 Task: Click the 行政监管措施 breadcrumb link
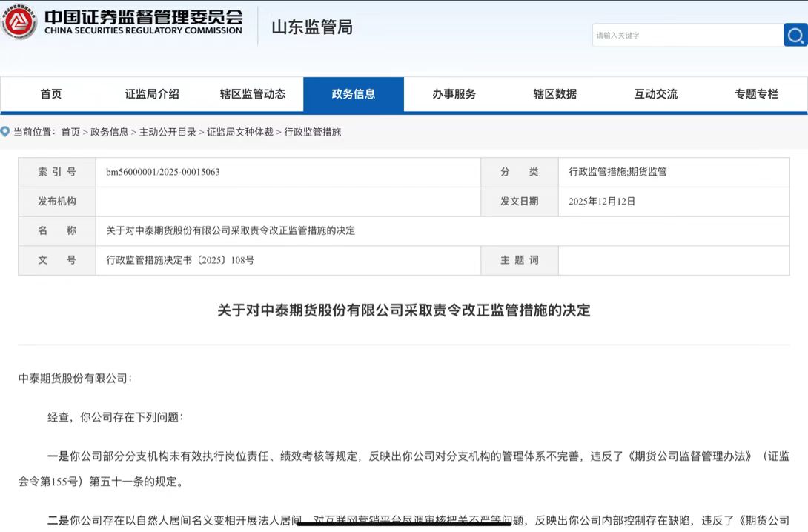coord(313,132)
